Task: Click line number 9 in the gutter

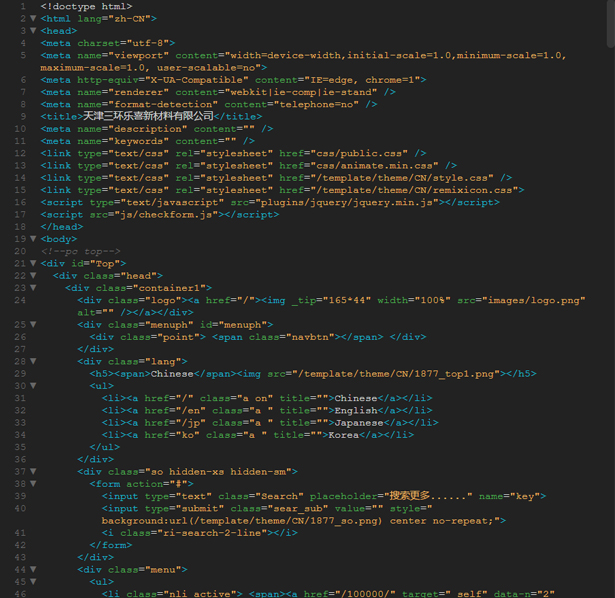Action: 23,116
